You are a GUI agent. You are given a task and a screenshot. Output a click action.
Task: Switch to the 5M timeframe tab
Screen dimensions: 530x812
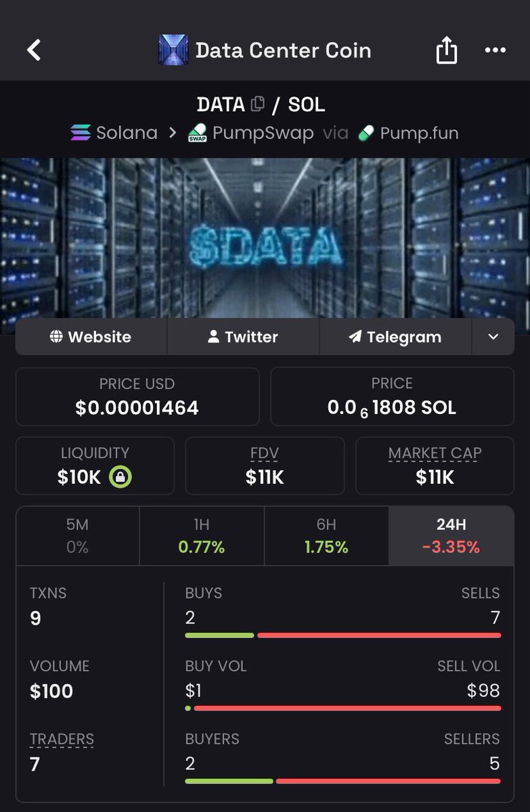click(78, 536)
